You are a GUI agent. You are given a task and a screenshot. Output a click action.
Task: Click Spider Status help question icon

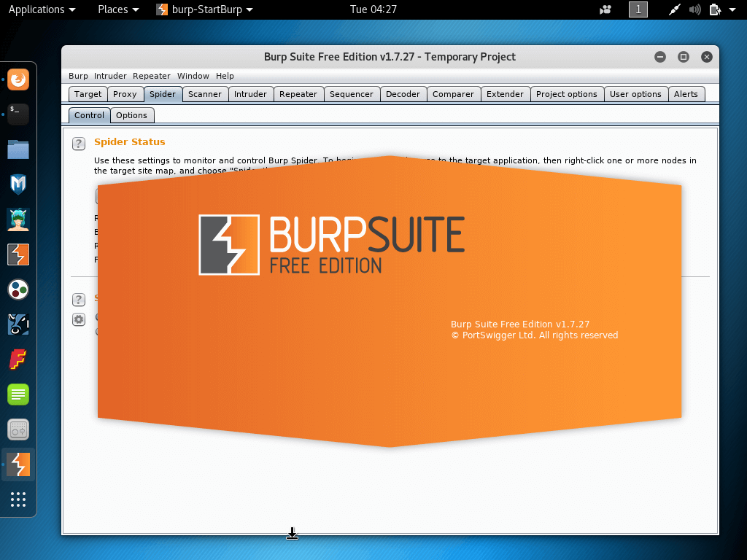click(x=79, y=144)
